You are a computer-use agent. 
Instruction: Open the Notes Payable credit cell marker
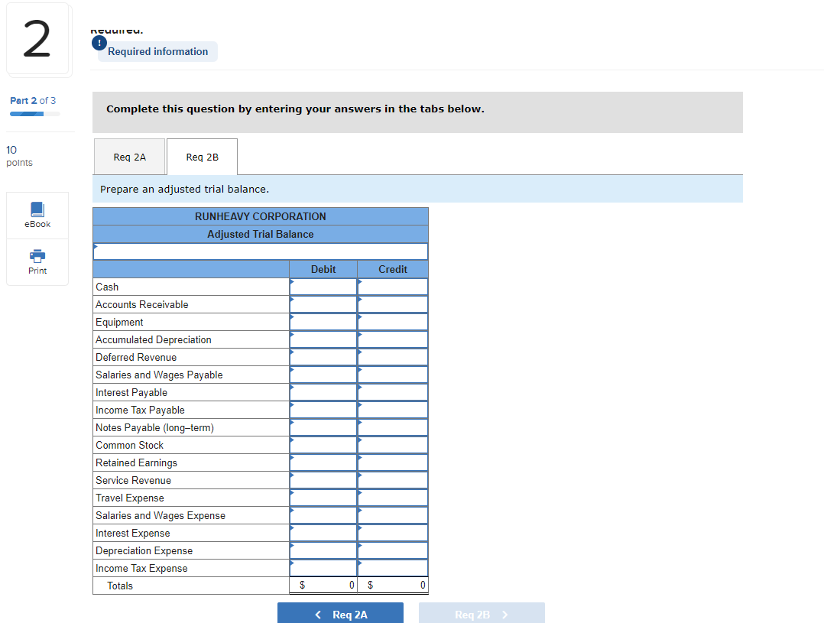(x=360, y=423)
